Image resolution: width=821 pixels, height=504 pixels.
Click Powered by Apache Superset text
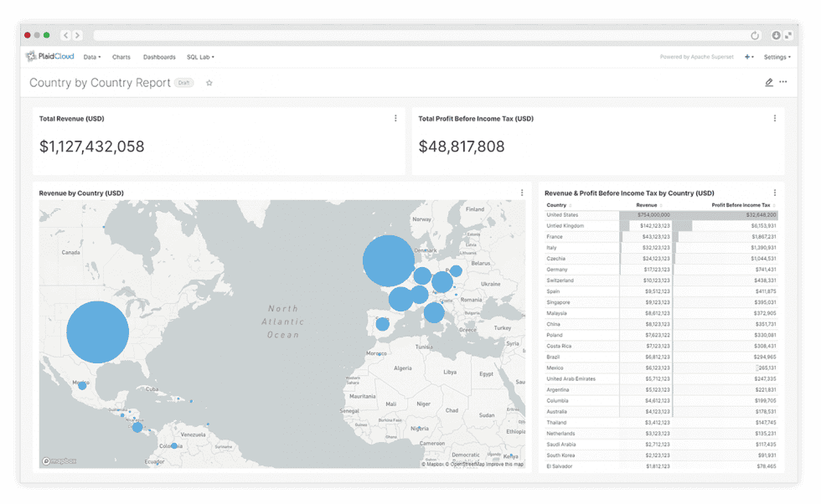(696, 57)
